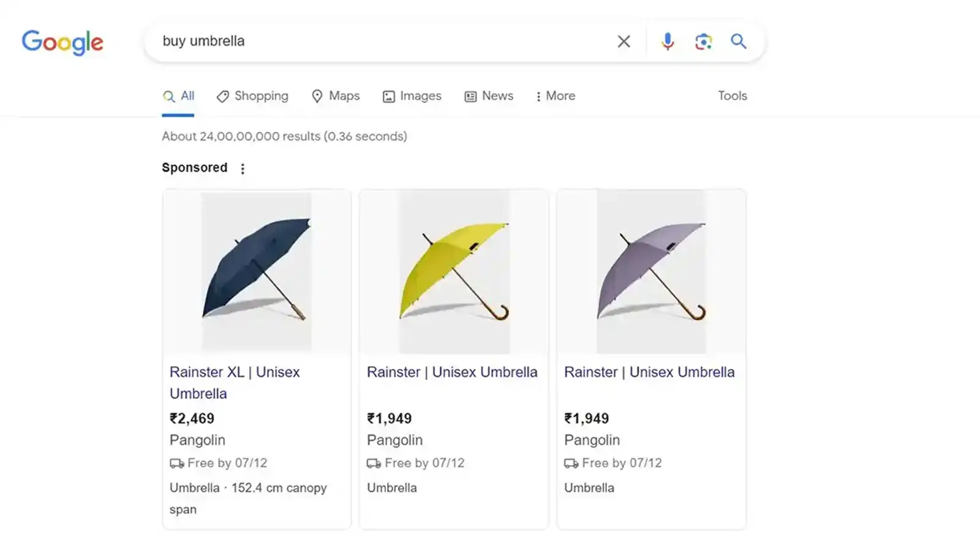Open the three-dot menu next to Sponsored
Screen dimensions: 980x543
coord(243,168)
